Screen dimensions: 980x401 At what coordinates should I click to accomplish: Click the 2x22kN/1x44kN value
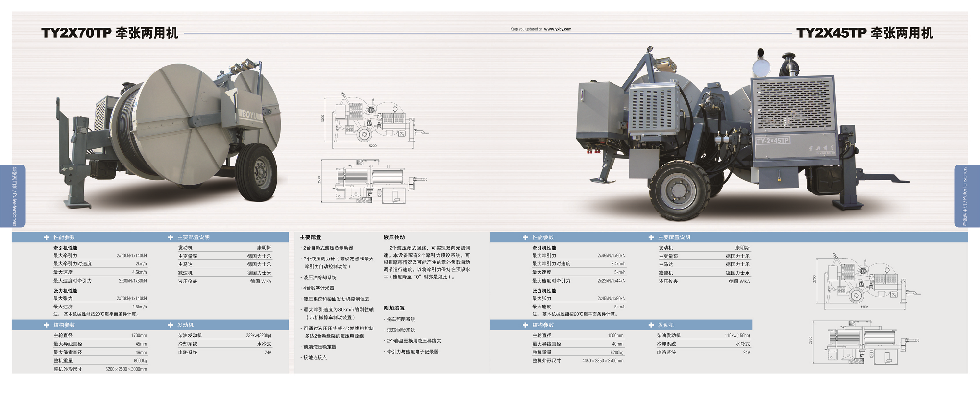tap(612, 281)
